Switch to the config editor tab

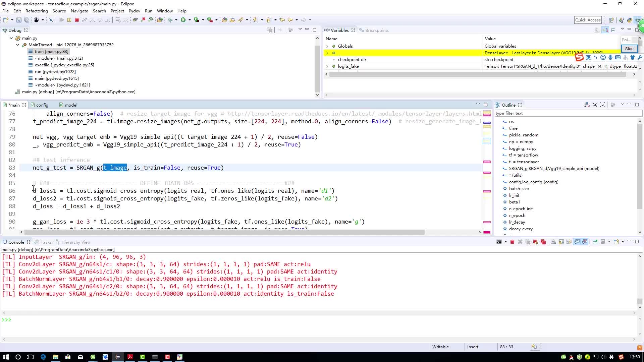pyautogui.click(x=40, y=105)
